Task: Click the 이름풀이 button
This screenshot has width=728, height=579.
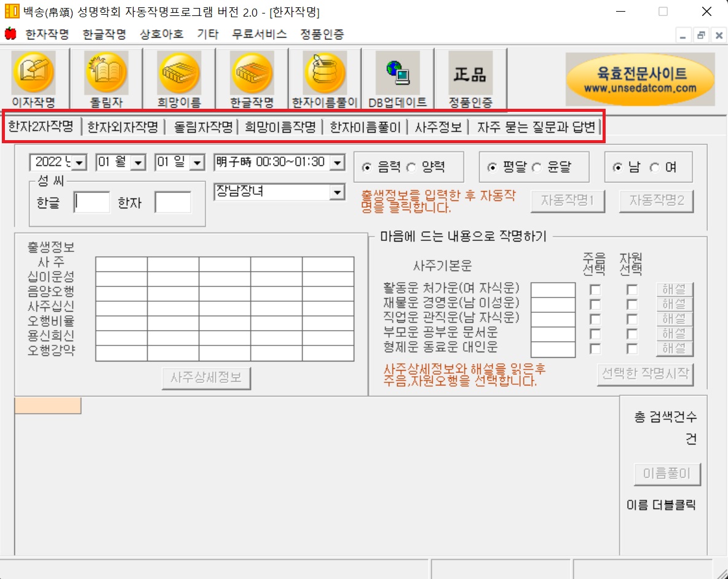Action: pos(667,474)
